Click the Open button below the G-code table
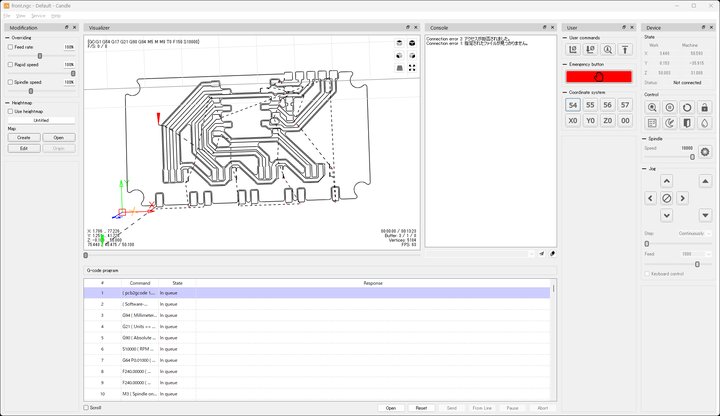 click(391, 408)
